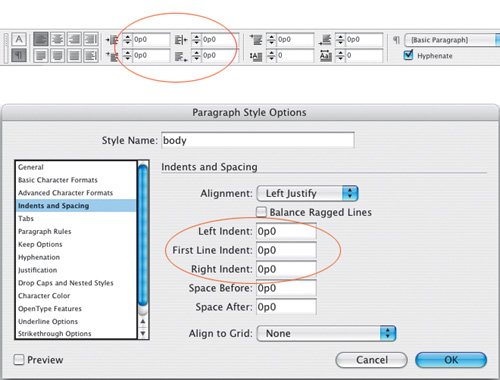Image resolution: width=500 pixels, height=380 pixels.
Task: Click the Right Indent icon in control panel
Action: pyautogui.click(x=181, y=40)
